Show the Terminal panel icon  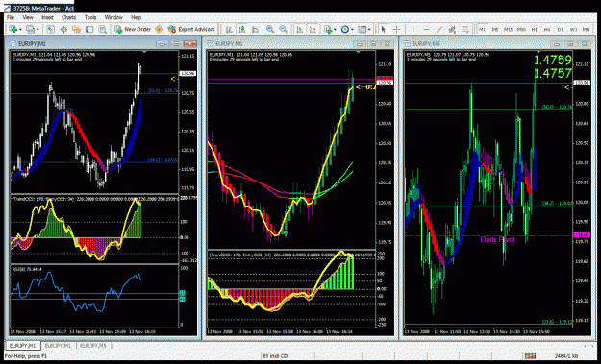point(89,29)
